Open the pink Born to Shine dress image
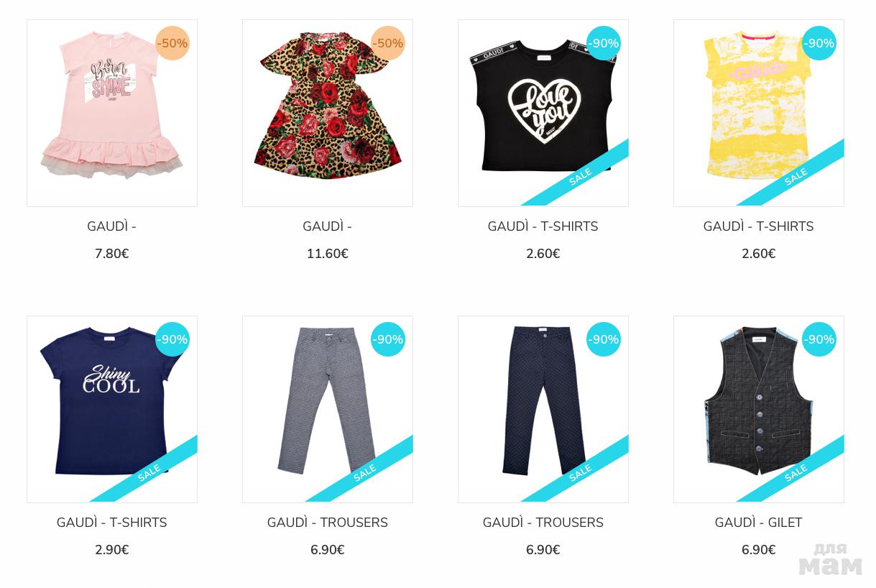The image size is (876, 588). click(x=112, y=113)
